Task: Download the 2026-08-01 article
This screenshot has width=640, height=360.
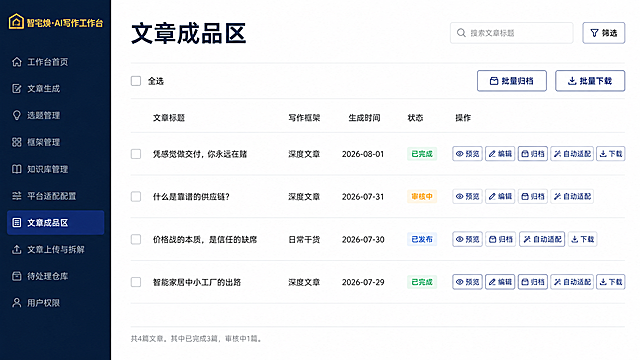Action: click(x=611, y=154)
